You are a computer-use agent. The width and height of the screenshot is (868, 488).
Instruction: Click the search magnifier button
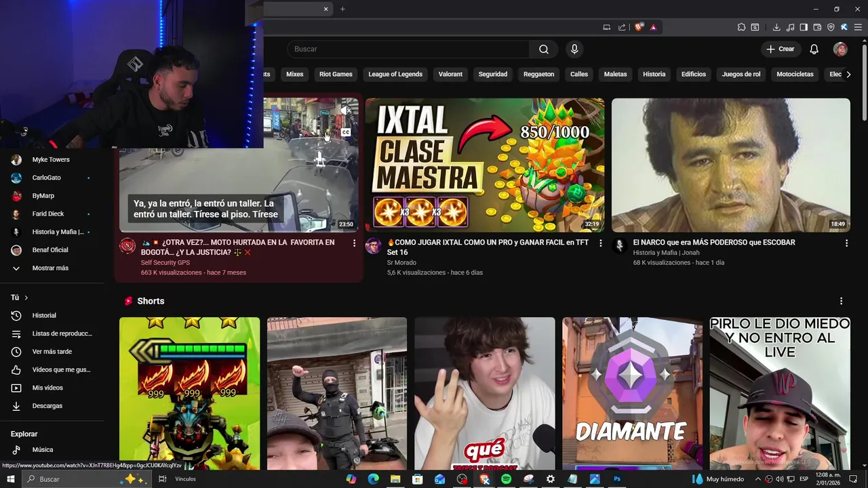click(544, 49)
